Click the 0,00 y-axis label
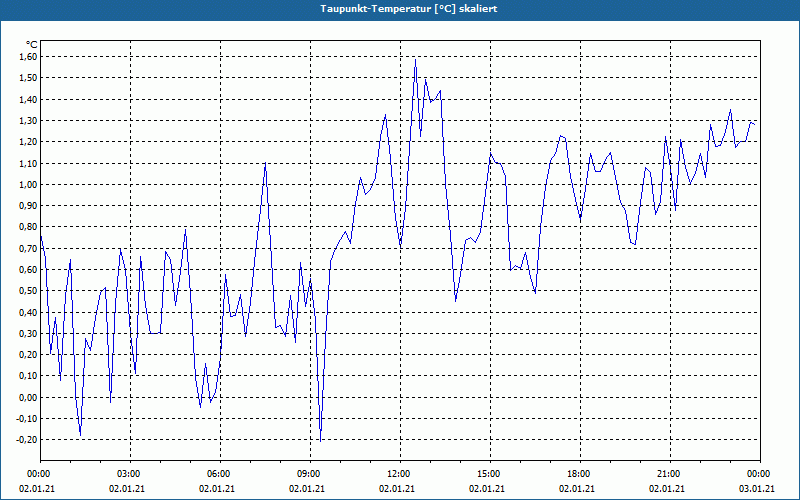The width and height of the screenshot is (800, 500). 28,397
